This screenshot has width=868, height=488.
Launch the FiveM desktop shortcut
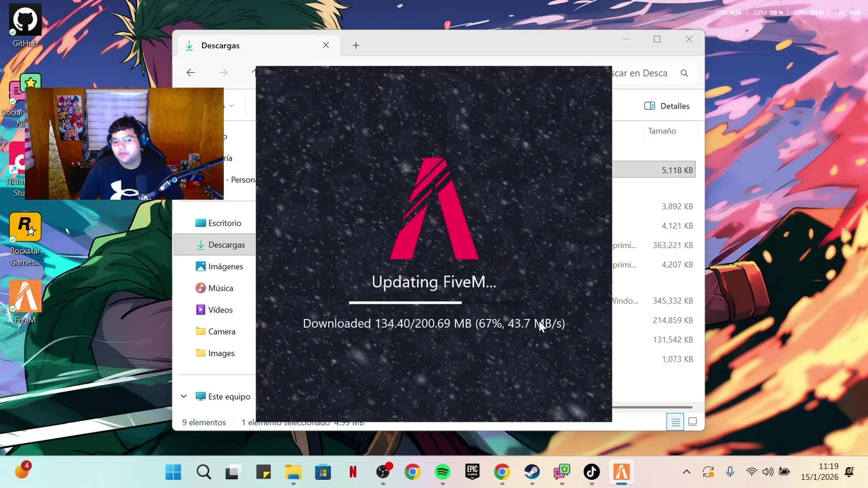coord(25,302)
